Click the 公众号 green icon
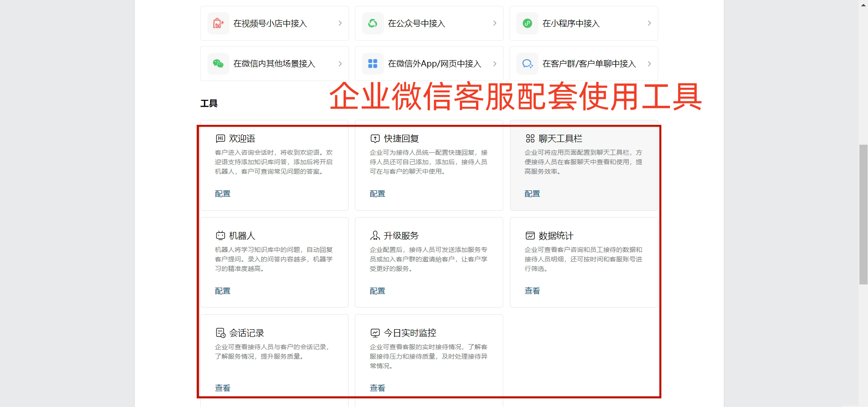The image size is (868, 407). tap(373, 23)
